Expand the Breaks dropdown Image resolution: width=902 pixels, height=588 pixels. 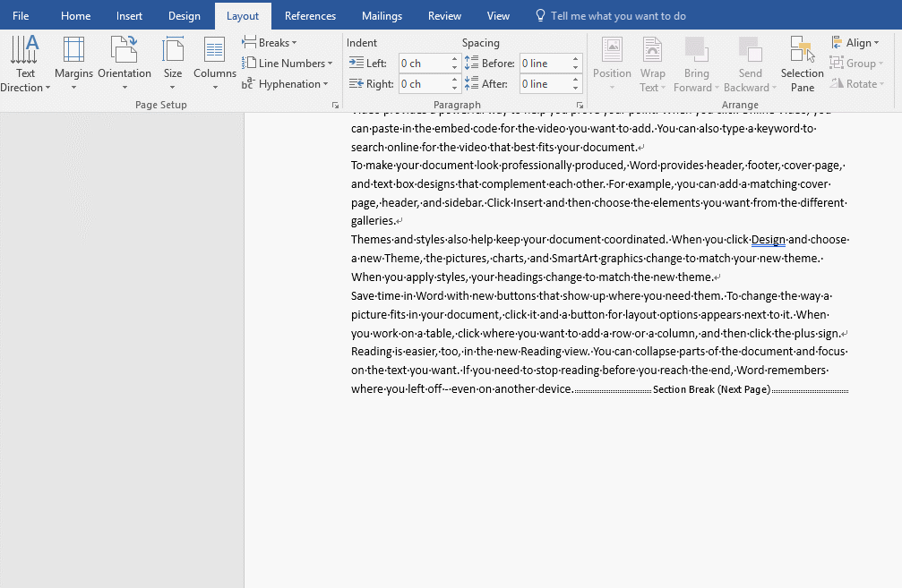tap(270, 42)
